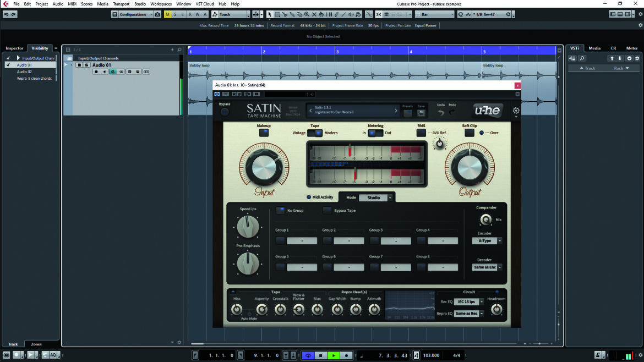Open the Workspaces menu

click(x=161, y=4)
